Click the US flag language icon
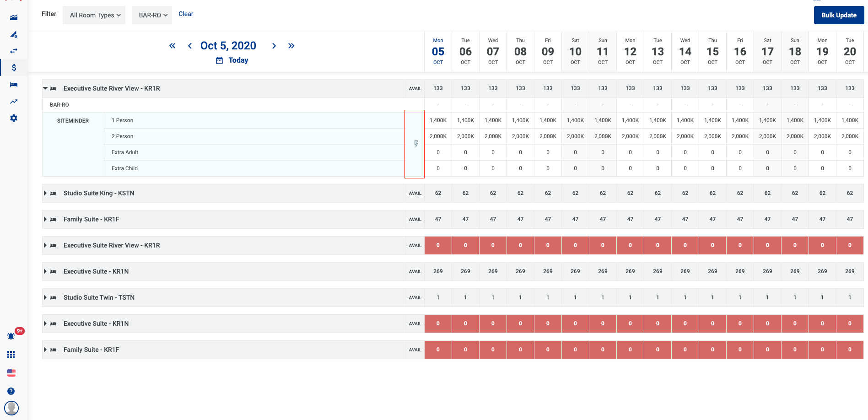 pyautogui.click(x=11, y=373)
